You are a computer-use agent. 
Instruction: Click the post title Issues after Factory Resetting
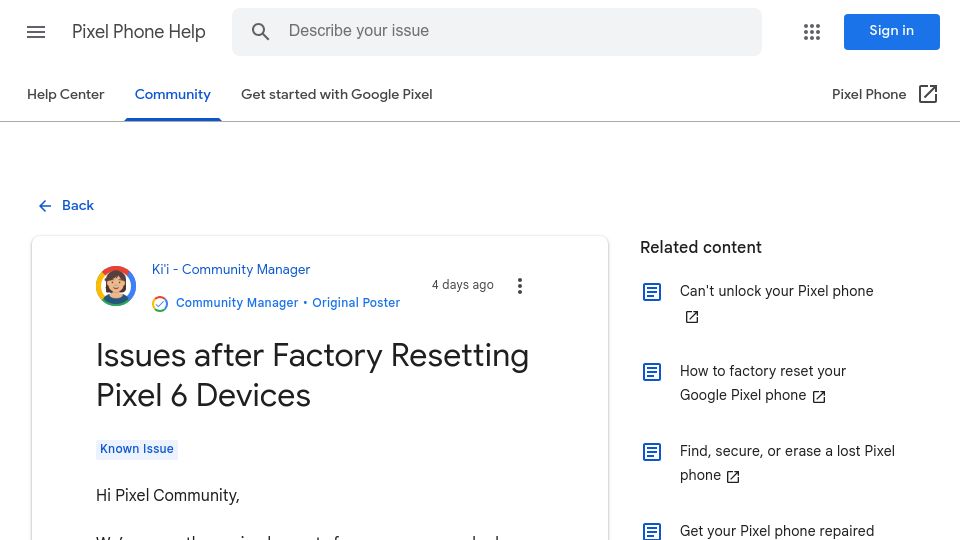tap(312, 375)
